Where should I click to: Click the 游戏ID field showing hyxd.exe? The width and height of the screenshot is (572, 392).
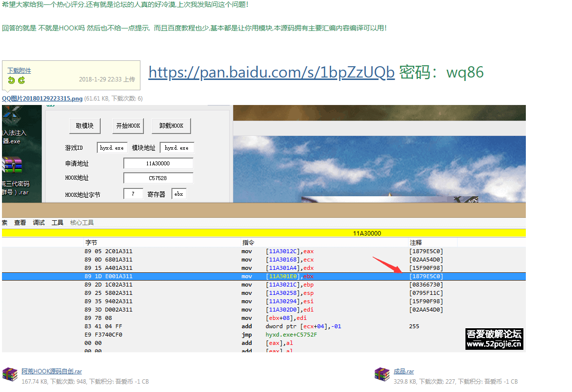[112, 147]
